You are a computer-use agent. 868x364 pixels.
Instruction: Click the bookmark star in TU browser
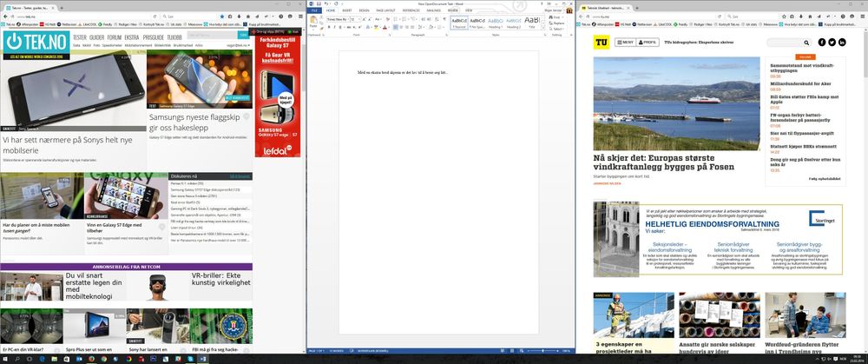pyautogui.click(x=784, y=17)
